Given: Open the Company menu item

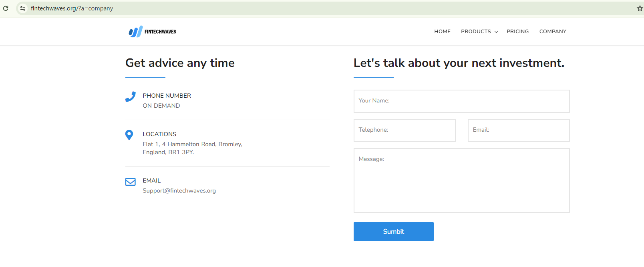Looking at the screenshot, I should 553,32.
